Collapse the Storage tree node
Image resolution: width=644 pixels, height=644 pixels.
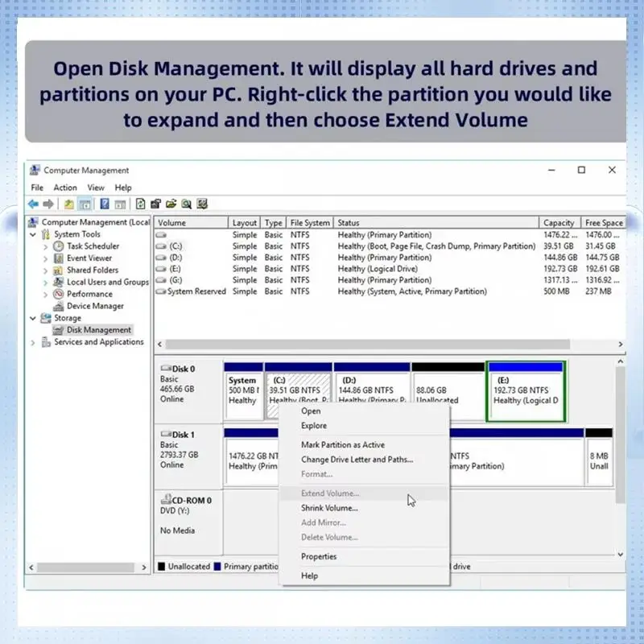click(x=33, y=318)
